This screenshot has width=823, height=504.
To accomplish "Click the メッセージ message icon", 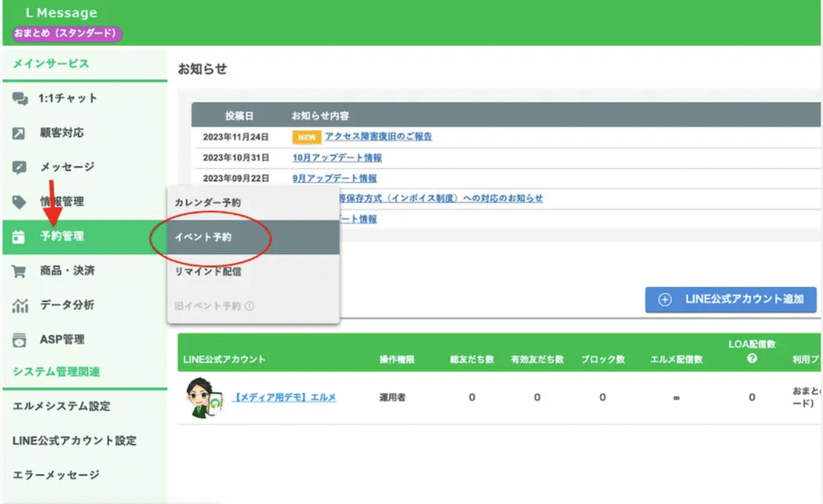I will 20,167.
